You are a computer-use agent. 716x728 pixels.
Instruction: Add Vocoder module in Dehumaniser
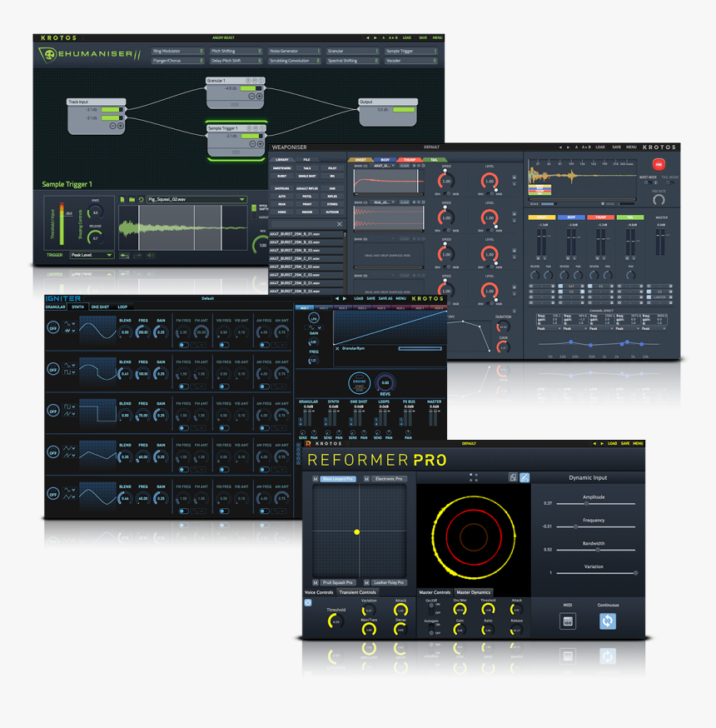(x=411, y=61)
